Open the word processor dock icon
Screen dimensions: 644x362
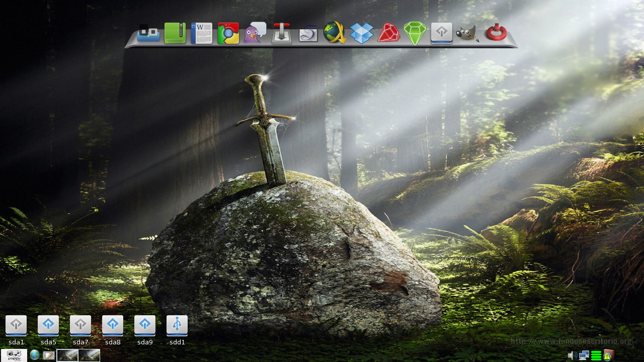coord(201,33)
